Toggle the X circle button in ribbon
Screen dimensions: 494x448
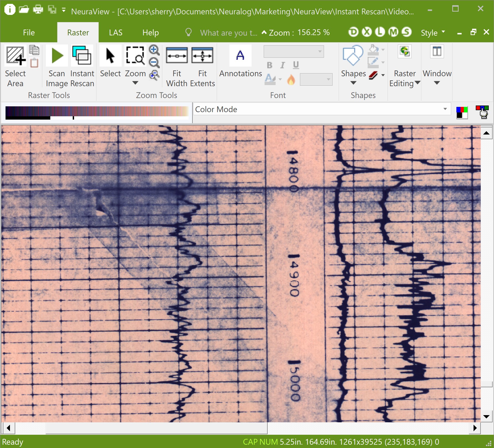(x=367, y=32)
